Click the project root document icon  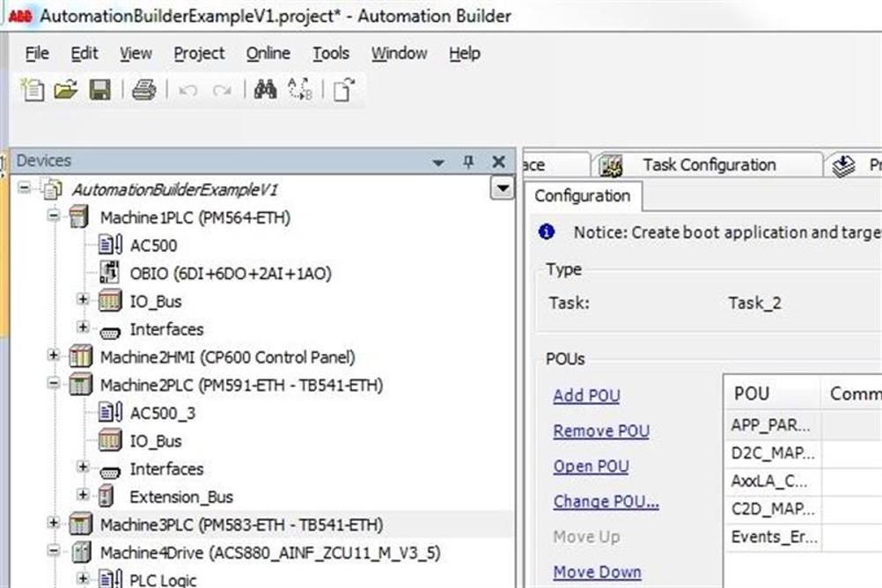pyautogui.click(x=52, y=189)
